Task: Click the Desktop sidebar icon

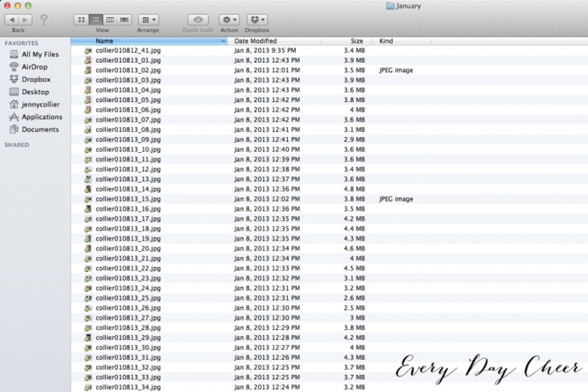Action: pyautogui.click(x=14, y=92)
